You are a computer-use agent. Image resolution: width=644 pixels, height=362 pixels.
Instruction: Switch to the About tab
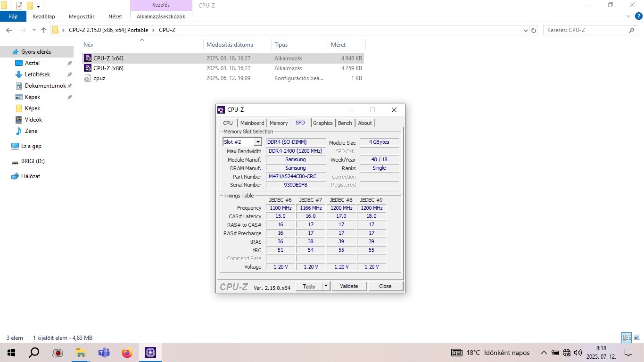tap(365, 123)
